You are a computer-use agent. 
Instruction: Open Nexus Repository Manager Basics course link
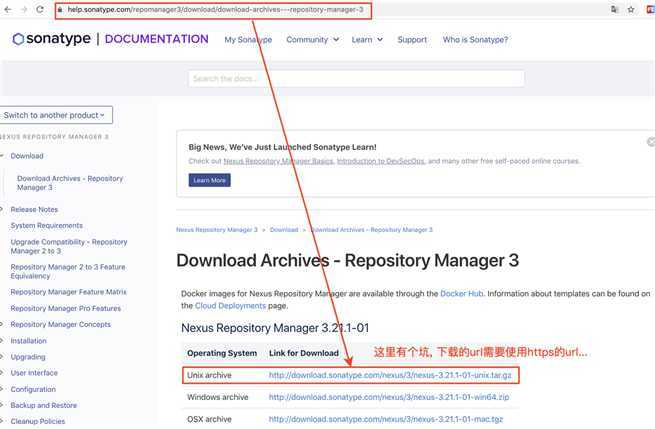pos(278,161)
